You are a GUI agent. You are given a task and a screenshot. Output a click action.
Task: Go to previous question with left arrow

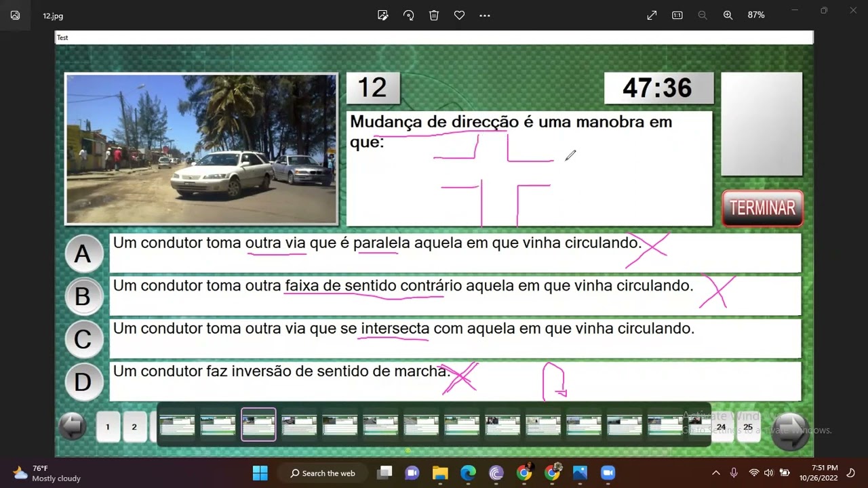73,427
